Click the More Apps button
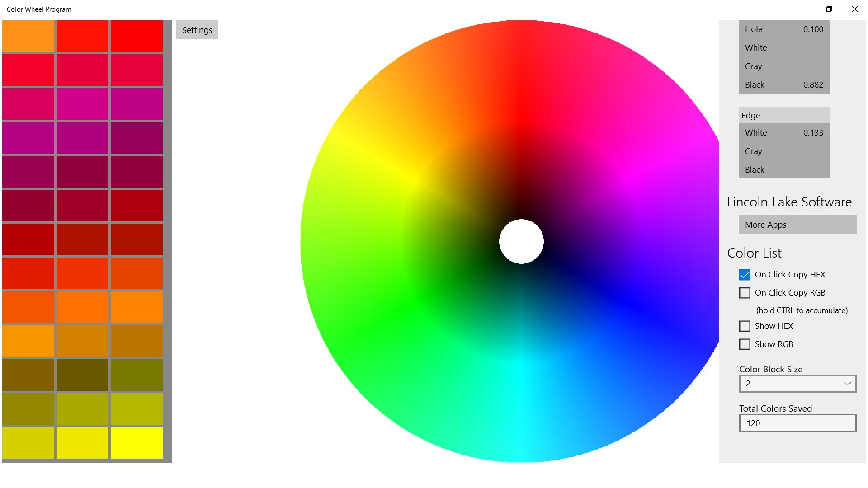Screen dimensions: 868x488 click(x=797, y=225)
